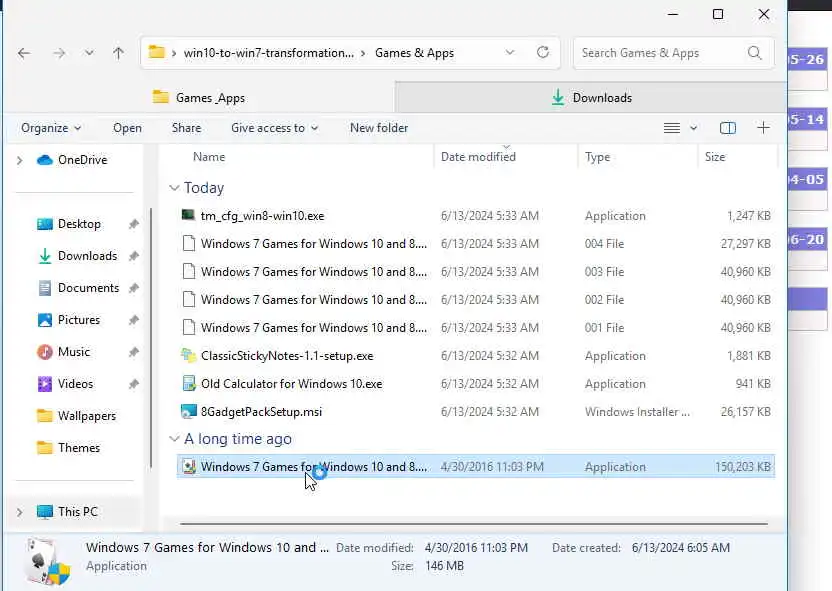Go back with the Back arrow

click(24, 53)
